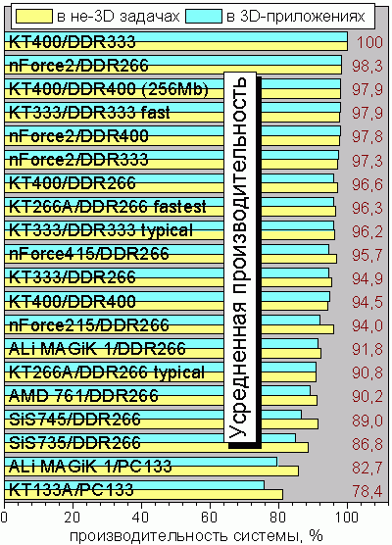The width and height of the screenshot is (392, 545).
Task: Click the value 95,7 beside nForce415/DDR266
Action: [367, 255]
